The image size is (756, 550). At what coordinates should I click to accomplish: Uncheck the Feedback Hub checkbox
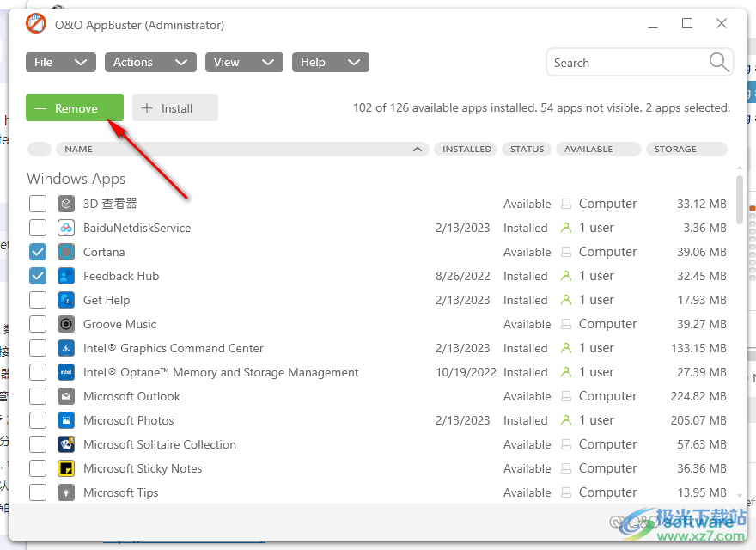point(38,276)
